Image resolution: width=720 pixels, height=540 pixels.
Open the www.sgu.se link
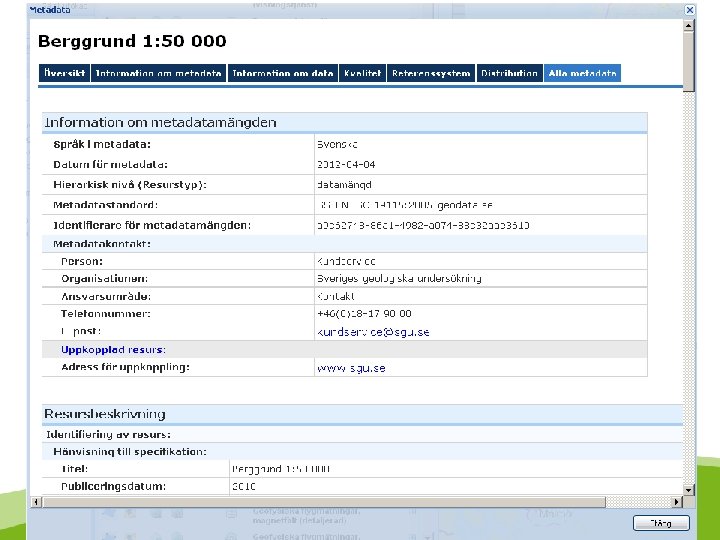click(x=351, y=368)
